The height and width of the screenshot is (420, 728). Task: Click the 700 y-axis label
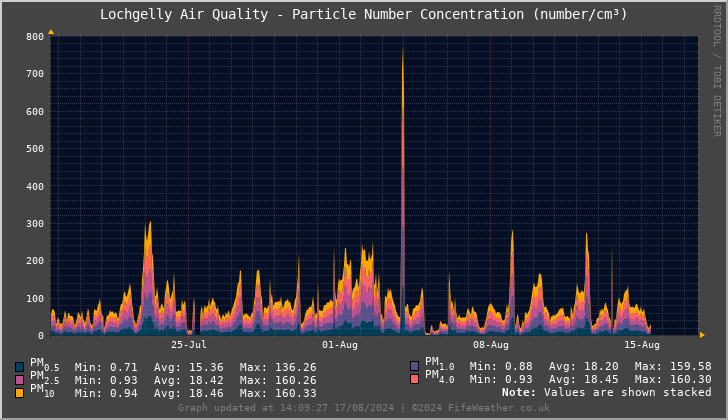point(35,74)
